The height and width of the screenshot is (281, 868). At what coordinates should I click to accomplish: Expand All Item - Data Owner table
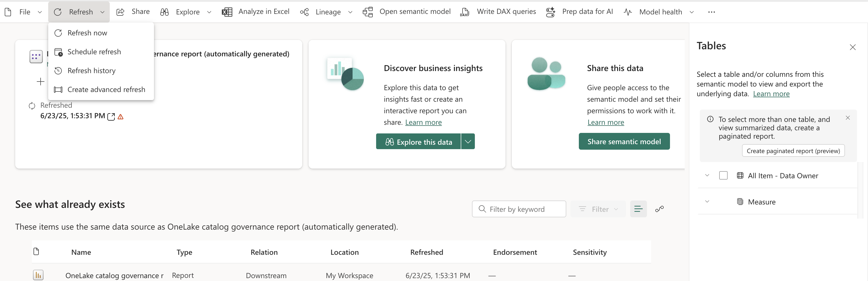707,175
